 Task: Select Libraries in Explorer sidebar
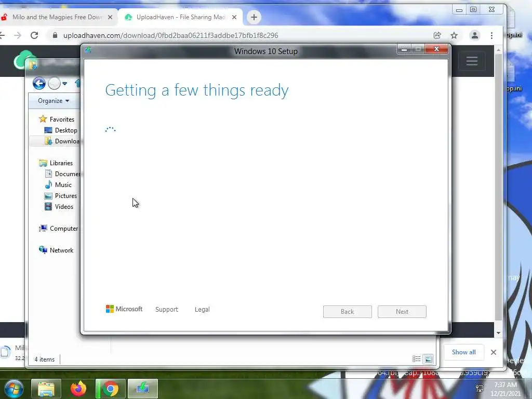coord(56,163)
